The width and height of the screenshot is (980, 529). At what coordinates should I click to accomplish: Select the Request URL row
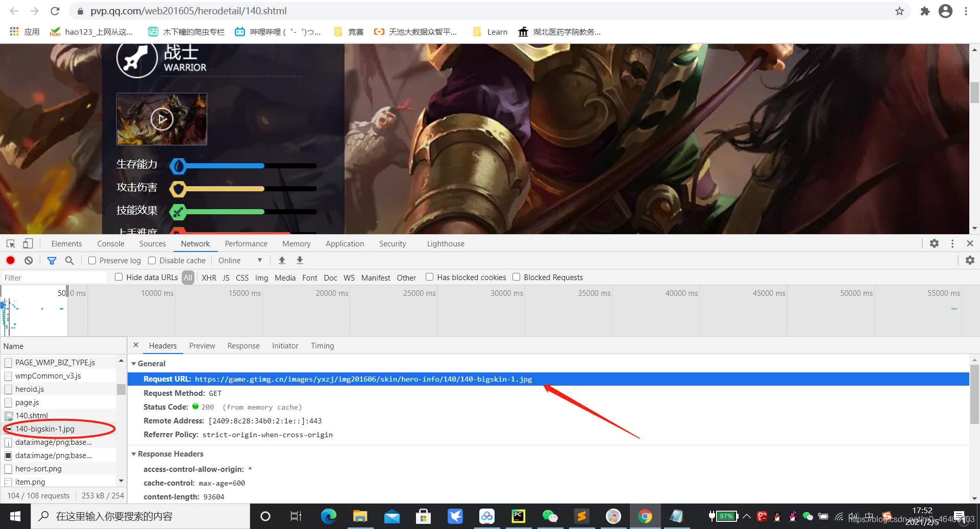click(x=548, y=379)
